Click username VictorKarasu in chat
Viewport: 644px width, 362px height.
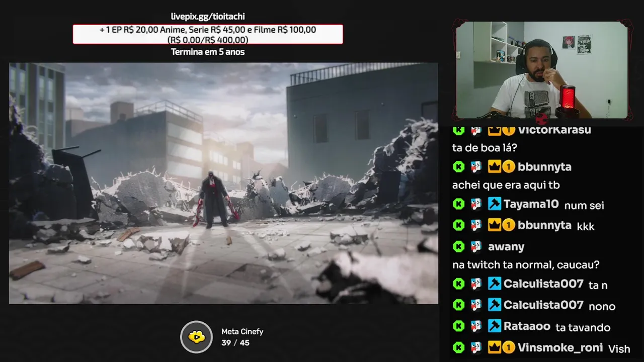coord(554,130)
